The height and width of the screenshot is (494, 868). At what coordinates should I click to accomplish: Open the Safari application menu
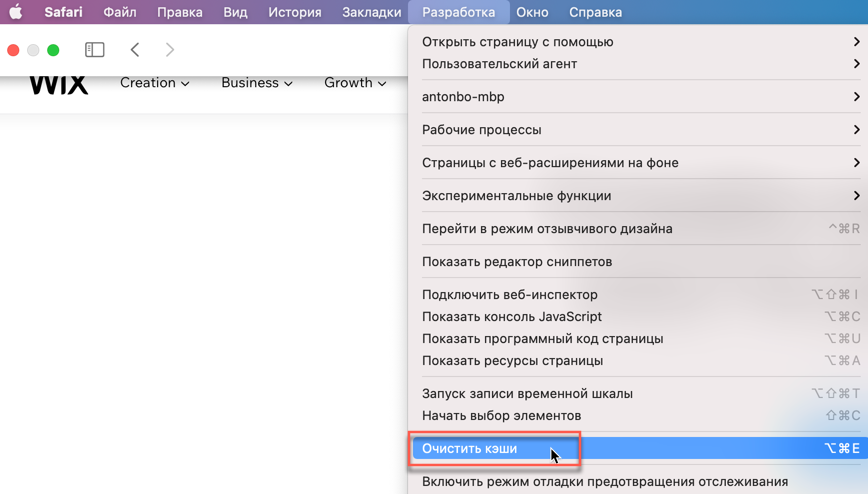point(64,12)
